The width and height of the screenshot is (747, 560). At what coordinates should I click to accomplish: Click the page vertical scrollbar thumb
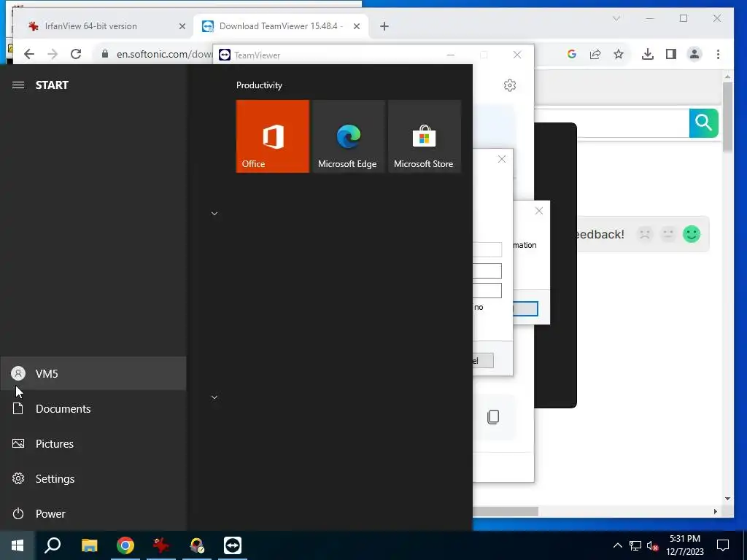click(x=727, y=117)
